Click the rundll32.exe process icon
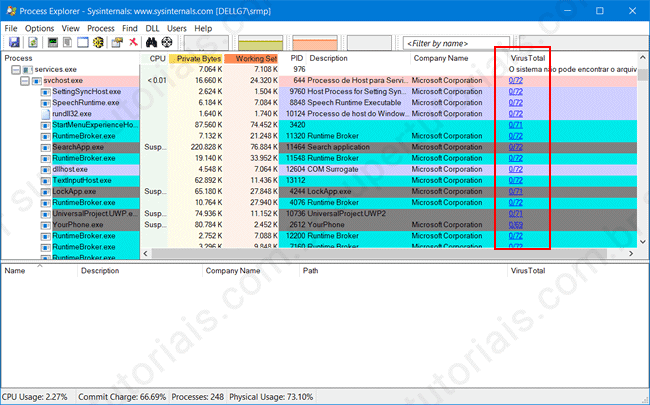Screen dimensions: 650x405 [x=45, y=113]
